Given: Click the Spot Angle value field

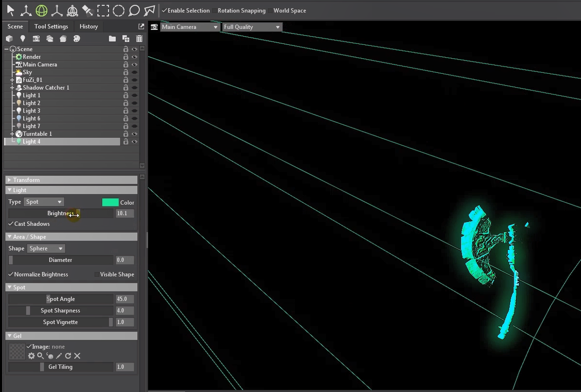Looking at the screenshot, I should click(x=124, y=299).
